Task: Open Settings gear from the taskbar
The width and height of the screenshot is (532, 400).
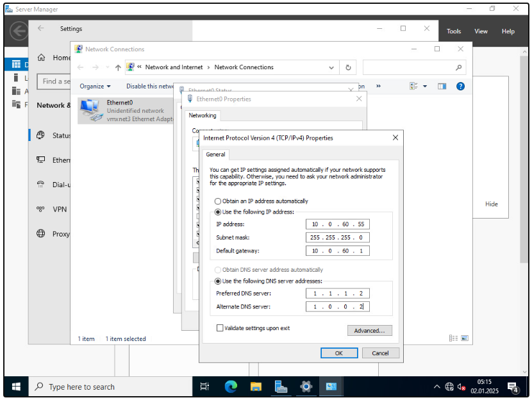Action: (x=306, y=387)
